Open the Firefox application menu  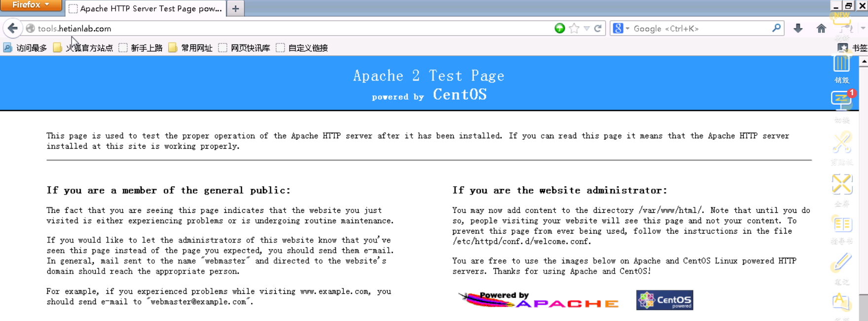[x=31, y=5]
